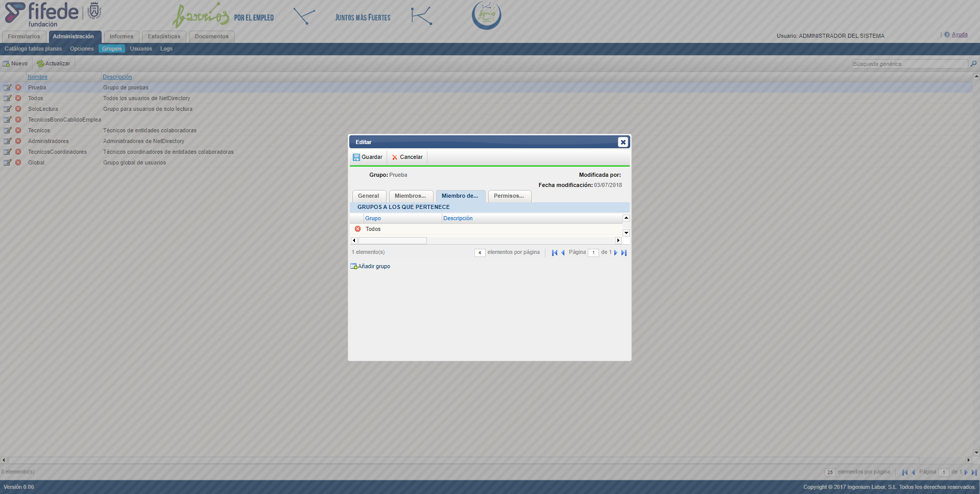The width and height of the screenshot is (980, 494).
Task: Remove the Todos membership in the Editar dialog
Action: (x=357, y=229)
